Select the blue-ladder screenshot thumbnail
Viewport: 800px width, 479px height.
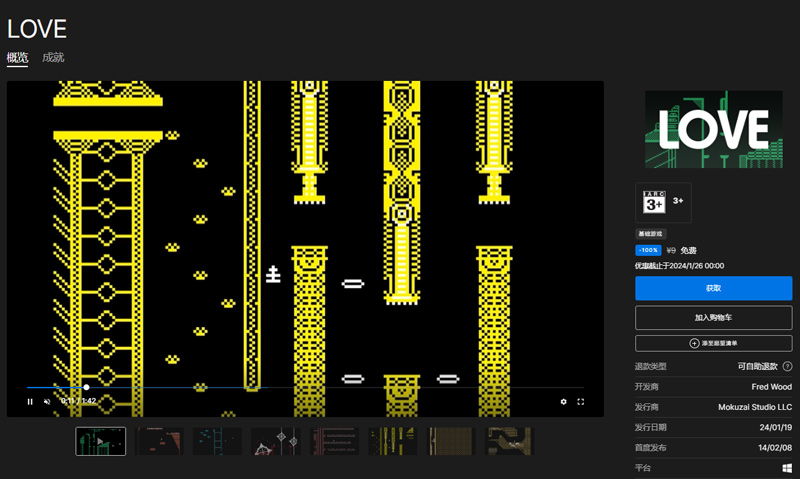(217, 441)
